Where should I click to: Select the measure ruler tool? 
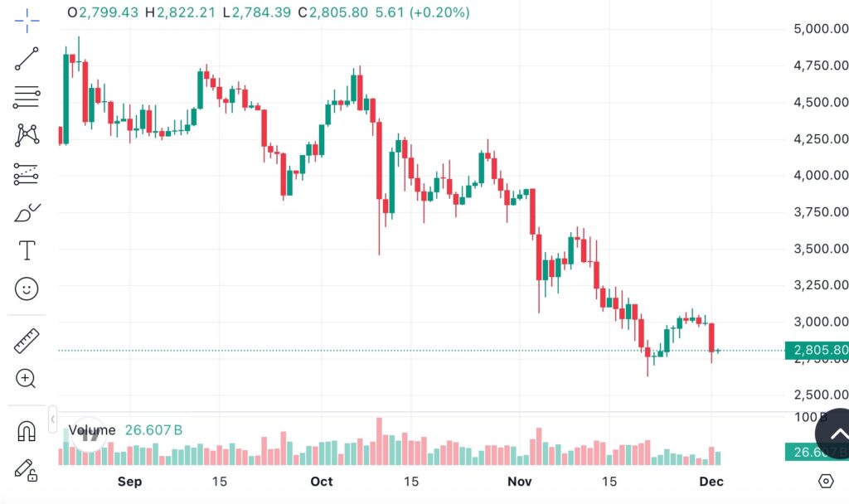coord(26,340)
